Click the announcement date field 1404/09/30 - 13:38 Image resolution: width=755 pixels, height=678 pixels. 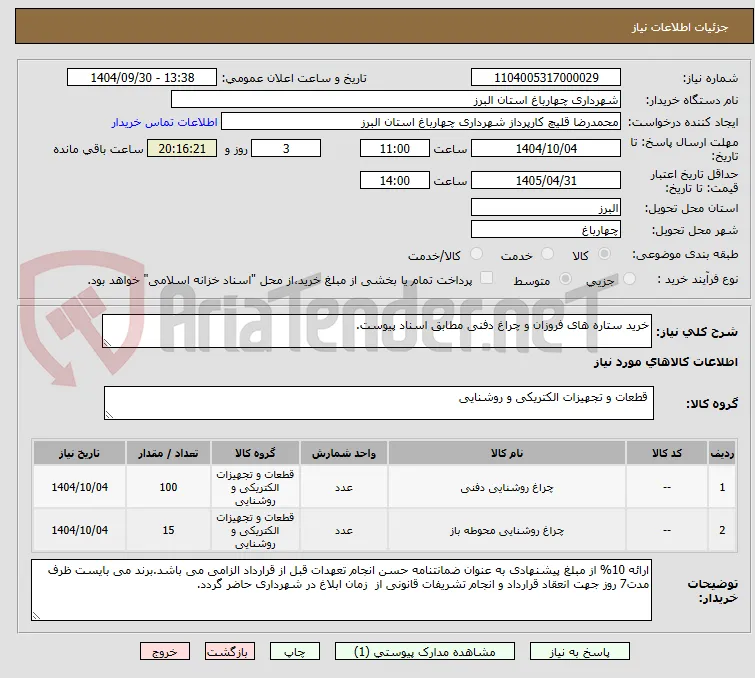coord(142,78)
